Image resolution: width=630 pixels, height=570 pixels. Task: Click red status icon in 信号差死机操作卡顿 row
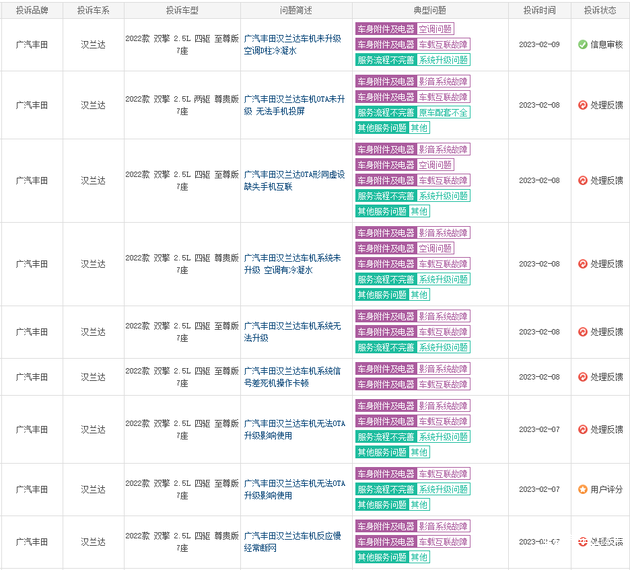582,377
